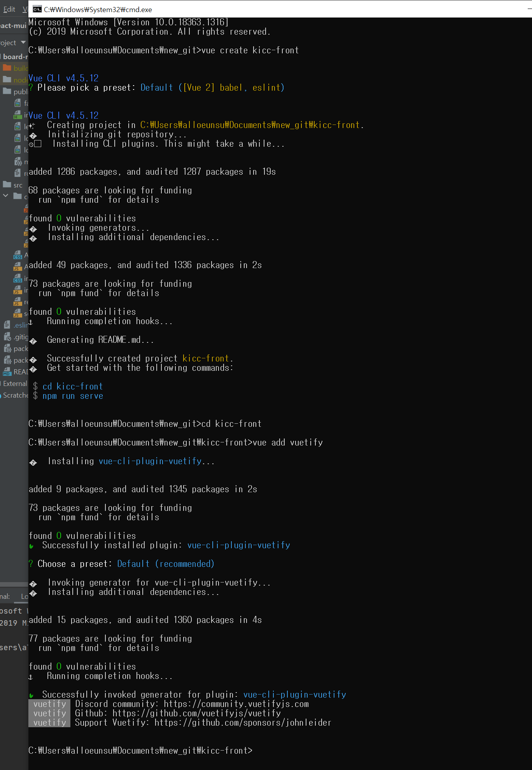Screen dimensions: 532x770
Task: Click the favicon image file icon in the IDE tree
Action: click(17, 103)
